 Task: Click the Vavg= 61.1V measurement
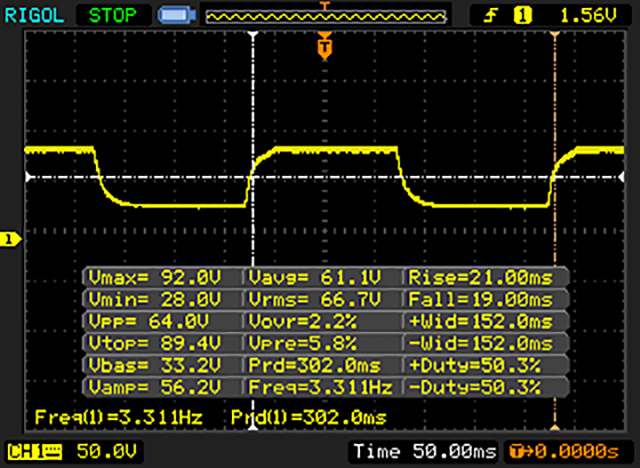click(315, 278)
